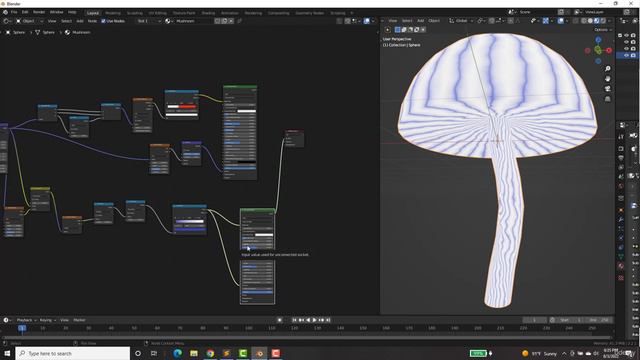This screenshot has width=640, height=360.
Task: Open the Edit menu
Action: tap(25, 12)
